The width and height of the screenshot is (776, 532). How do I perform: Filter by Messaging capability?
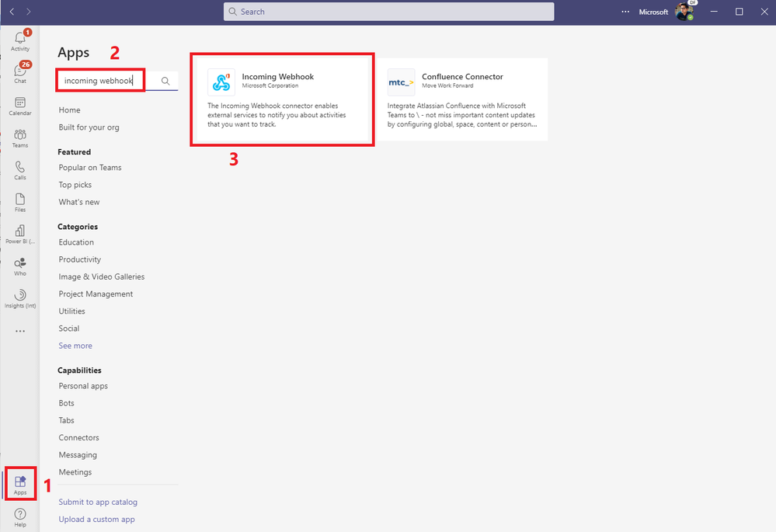coord(78,455)
